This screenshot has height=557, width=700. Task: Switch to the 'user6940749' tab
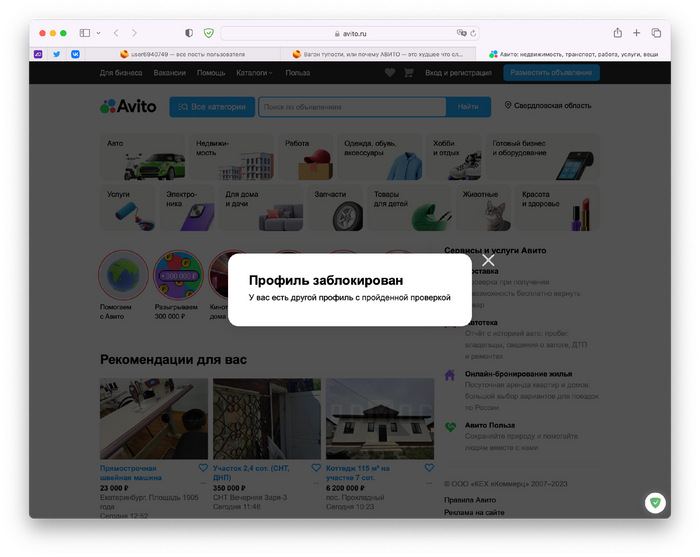[182, 54]
